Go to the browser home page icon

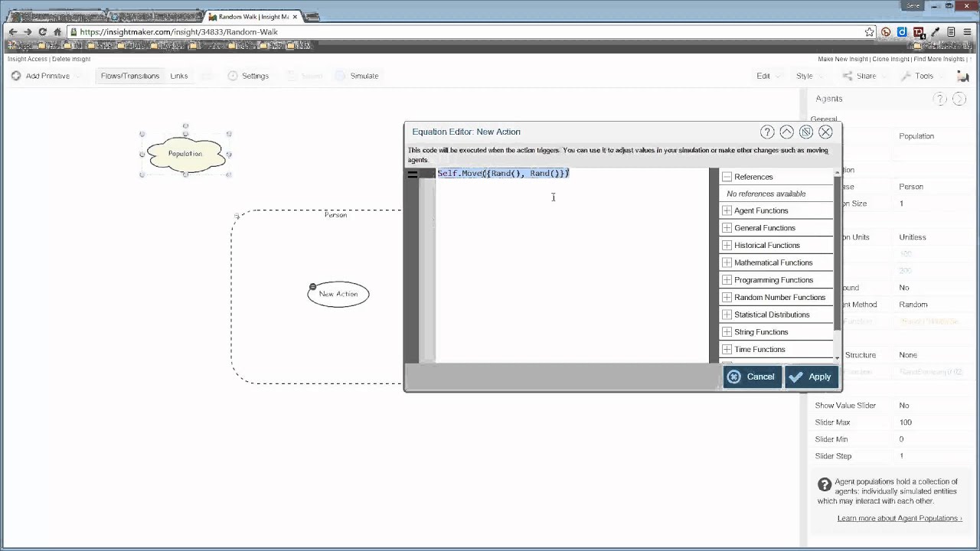[x=57, y=32]
